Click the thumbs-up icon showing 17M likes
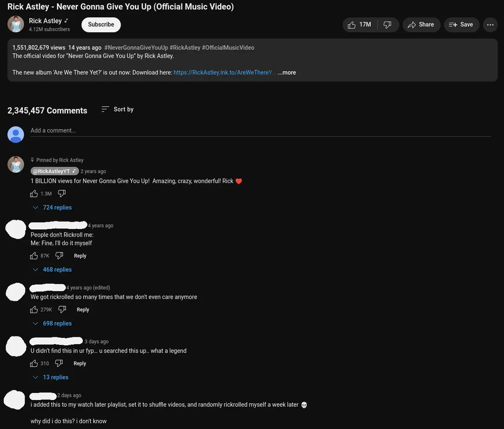504x429 pixels. point(352,24)
